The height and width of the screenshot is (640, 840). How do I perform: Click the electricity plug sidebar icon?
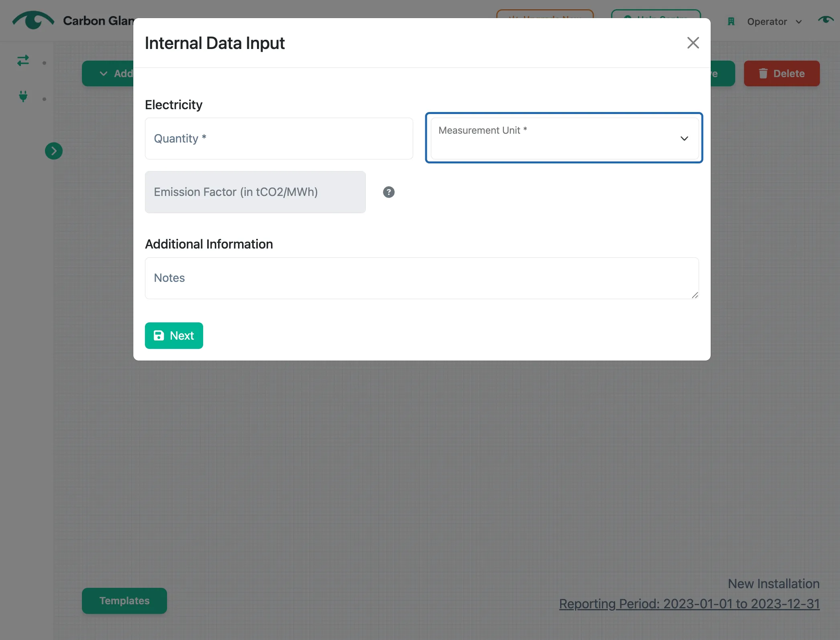coord(23,96)
